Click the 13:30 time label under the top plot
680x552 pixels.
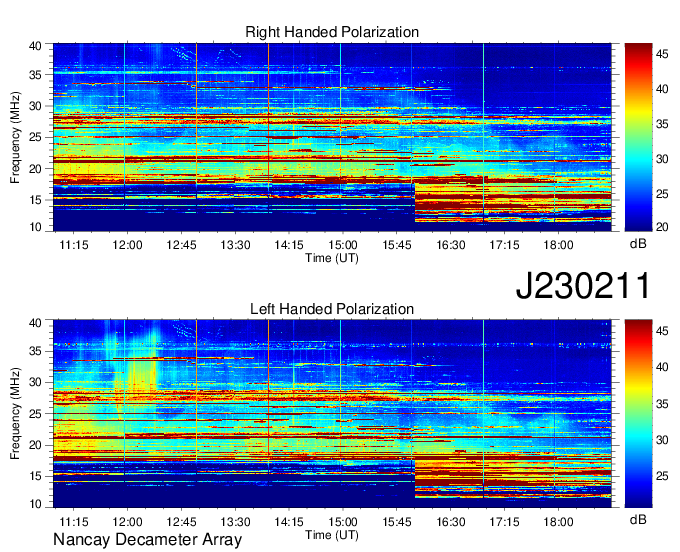tap(235, 245)
